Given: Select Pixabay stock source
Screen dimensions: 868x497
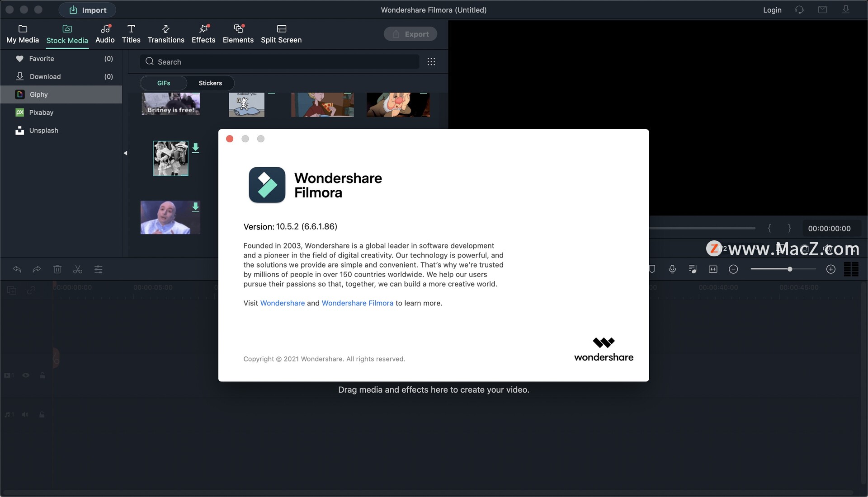Looking at the screenshot, I should [61, 113].
